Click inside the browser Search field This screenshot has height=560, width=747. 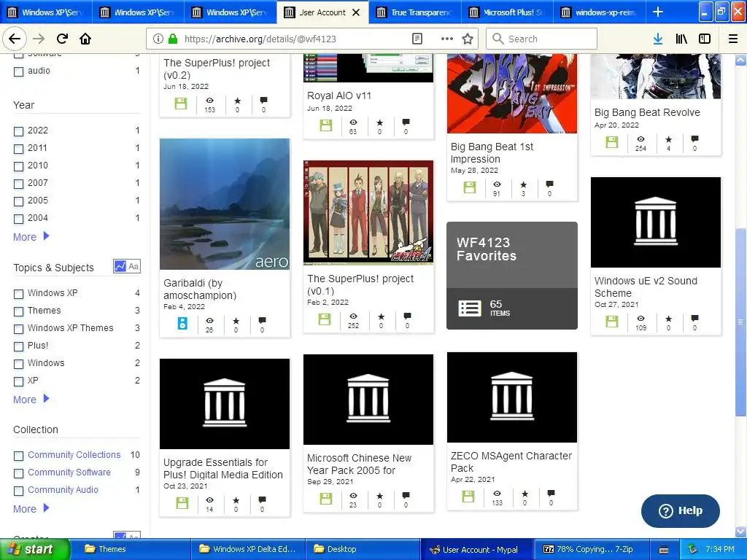541,39
